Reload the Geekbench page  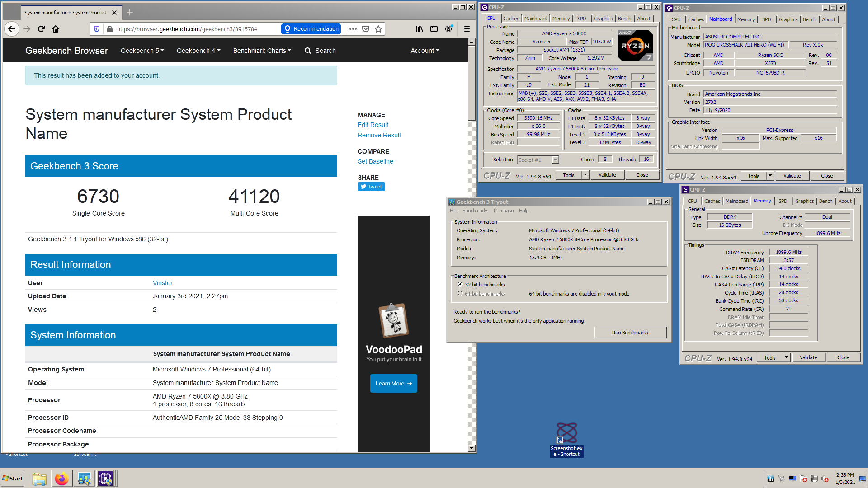41,29
